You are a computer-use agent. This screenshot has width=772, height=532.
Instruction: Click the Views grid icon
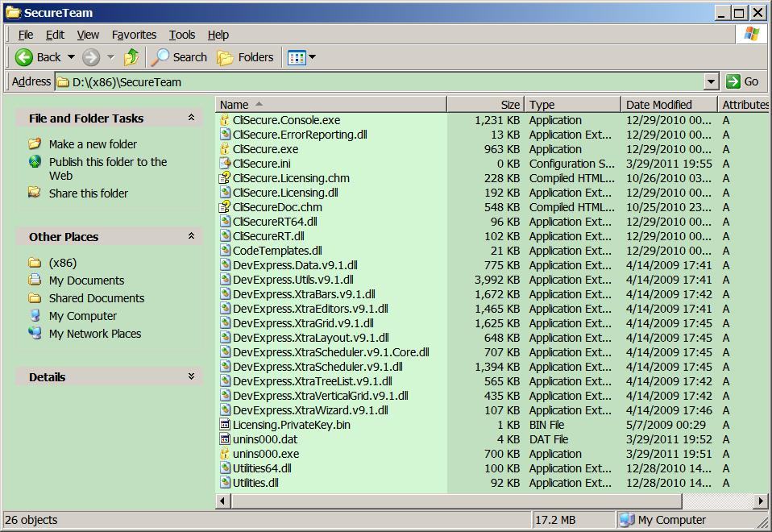pos(297,58)
